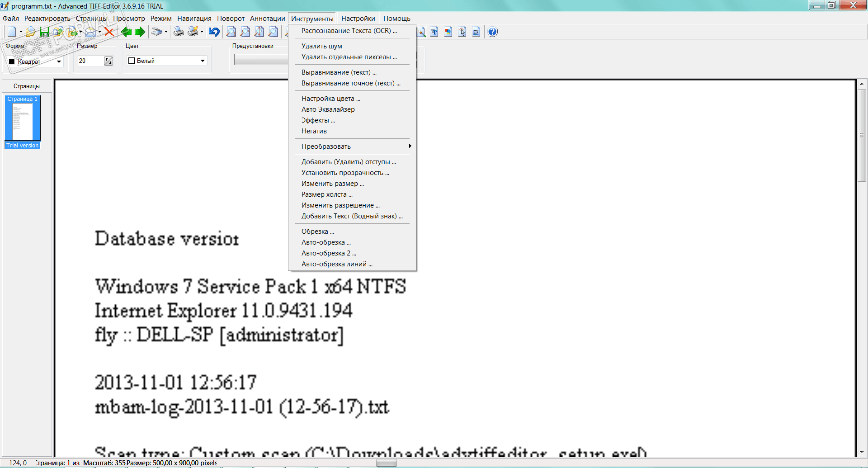The height and width of the screenshot is (468, 868).
Task: Click the zoom fit-to-height icon with vertical arrow
Action: 259,32
